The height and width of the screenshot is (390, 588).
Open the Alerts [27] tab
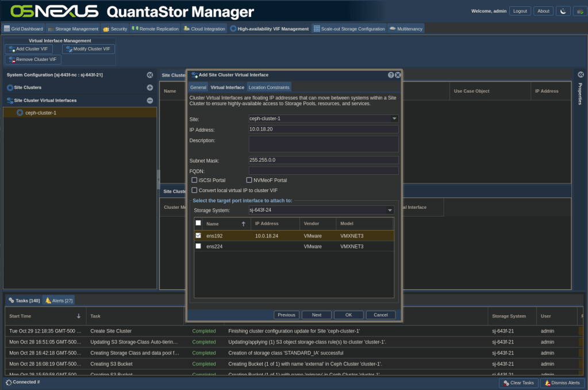coord(59,300)
